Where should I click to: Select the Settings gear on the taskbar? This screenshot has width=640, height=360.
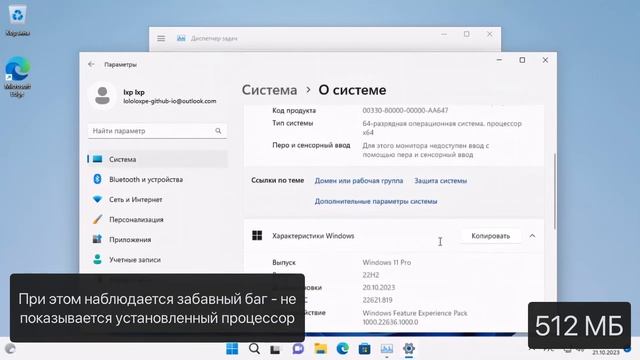point(409,349)
